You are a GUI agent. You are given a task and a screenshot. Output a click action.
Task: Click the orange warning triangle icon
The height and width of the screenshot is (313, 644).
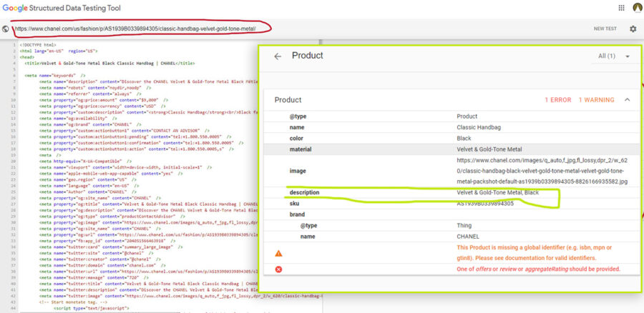(x=278, y=253)
